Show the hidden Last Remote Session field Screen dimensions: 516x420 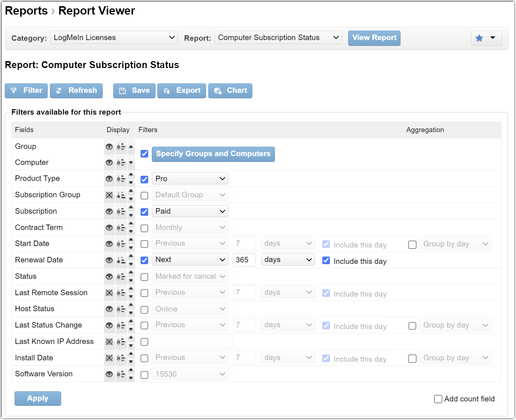[109, 293]
